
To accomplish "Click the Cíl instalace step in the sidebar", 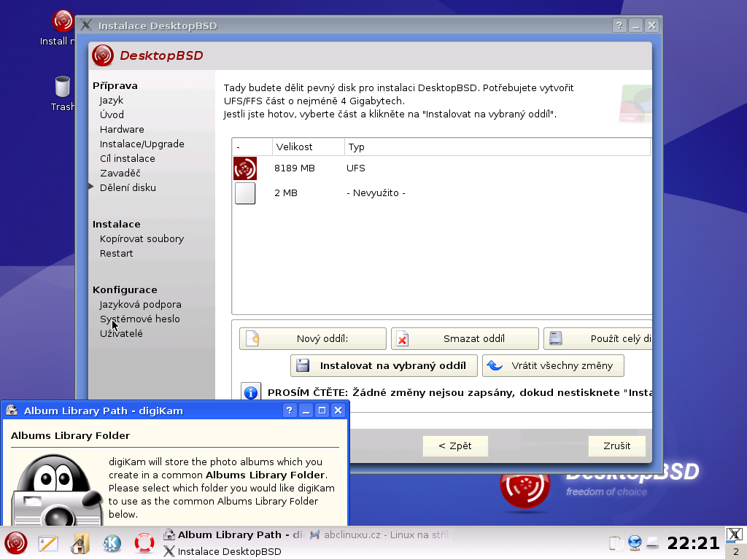I will pos(127,158).
